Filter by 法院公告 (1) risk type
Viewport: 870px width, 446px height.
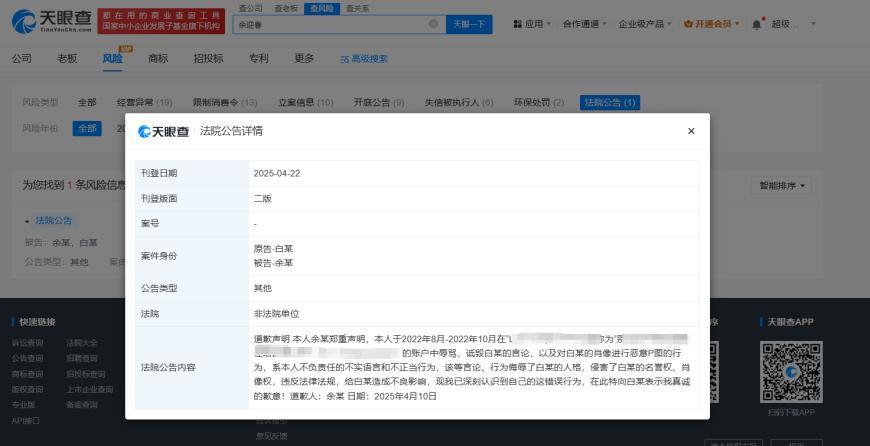(610, 103)
